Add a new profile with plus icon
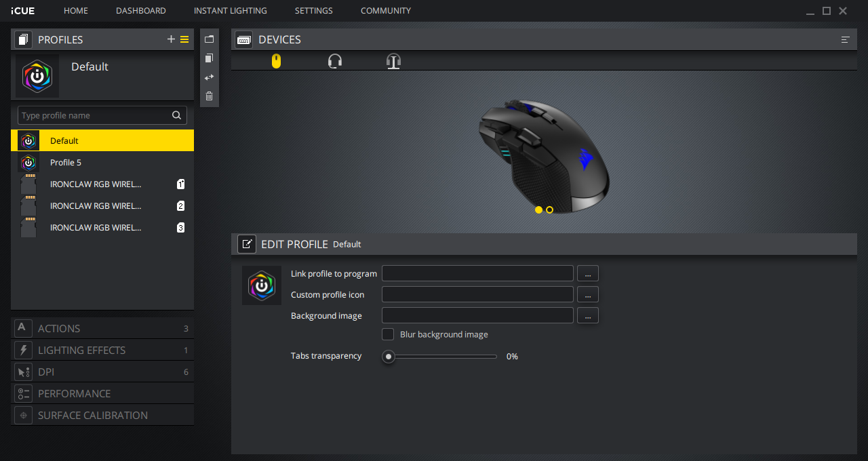Screen dimensions: 868x461 171,39
